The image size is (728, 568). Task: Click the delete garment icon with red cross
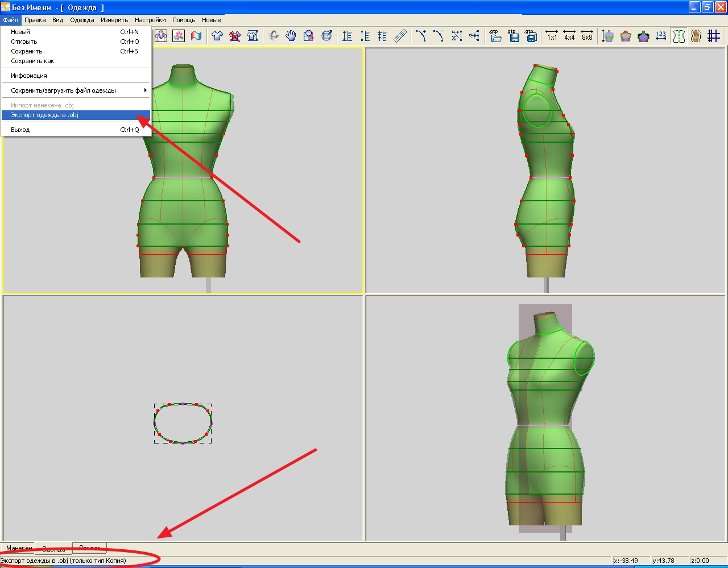235,36
